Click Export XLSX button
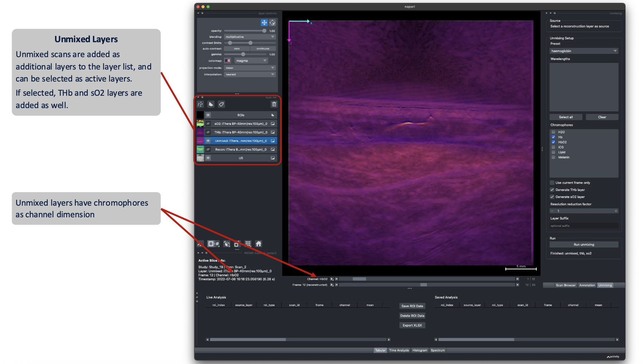Screen dimensions: 643x364 [x=412, y=325]
